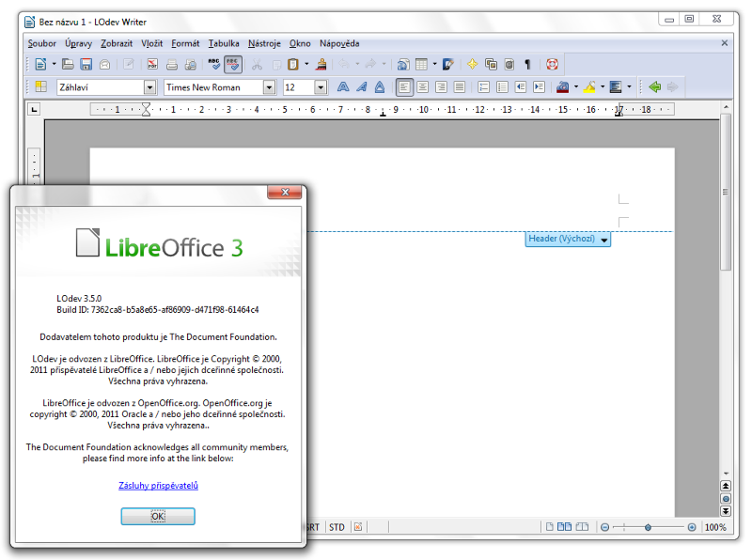Click Decrease Indent icon

point(521,86)
